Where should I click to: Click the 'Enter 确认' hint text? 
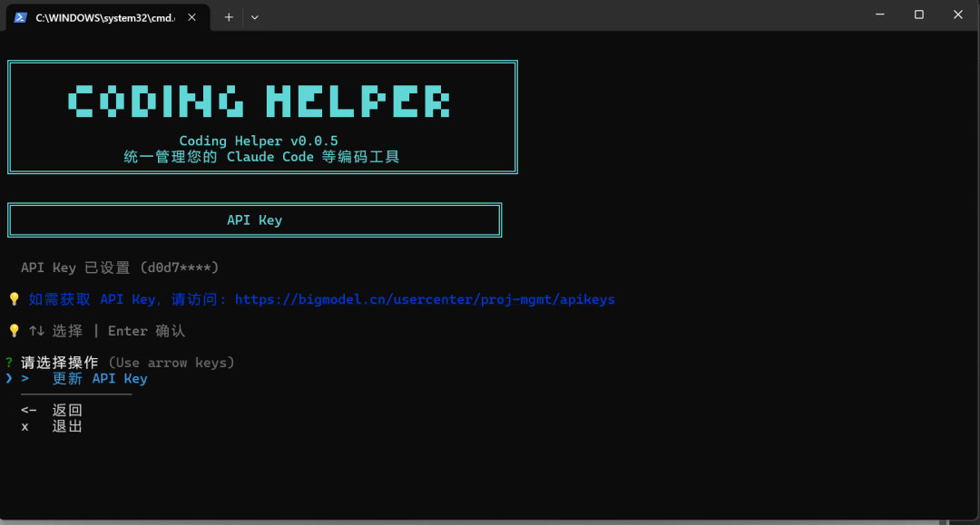click(x=147, y=331)
